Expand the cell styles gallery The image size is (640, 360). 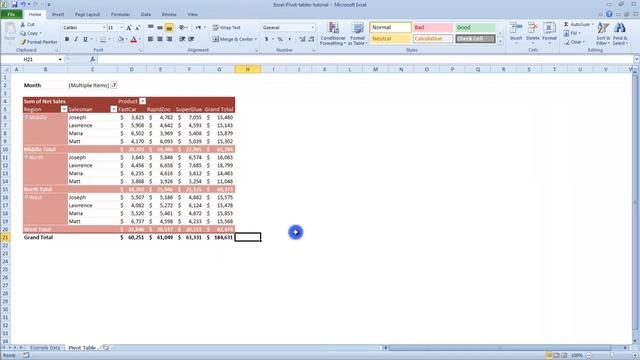[500, 41]
